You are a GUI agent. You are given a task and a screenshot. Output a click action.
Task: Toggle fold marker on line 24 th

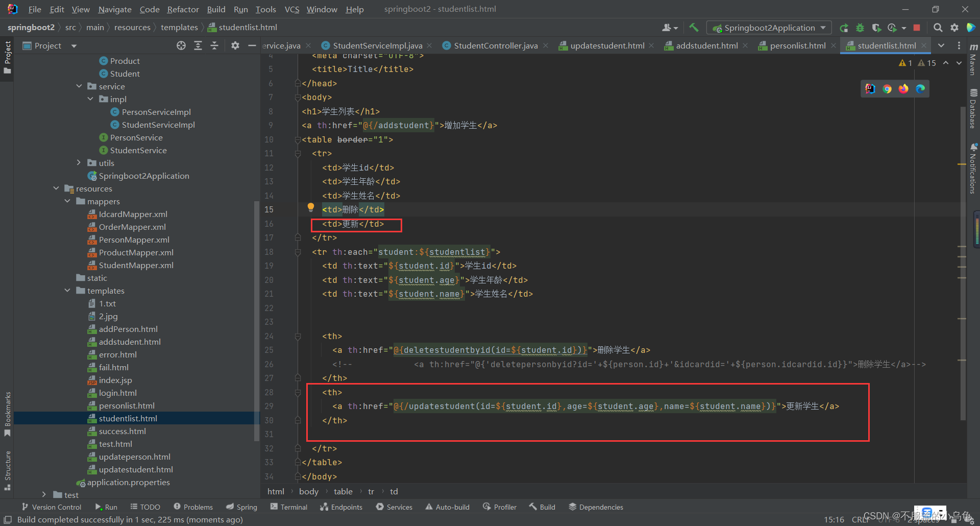click(298, 336)
